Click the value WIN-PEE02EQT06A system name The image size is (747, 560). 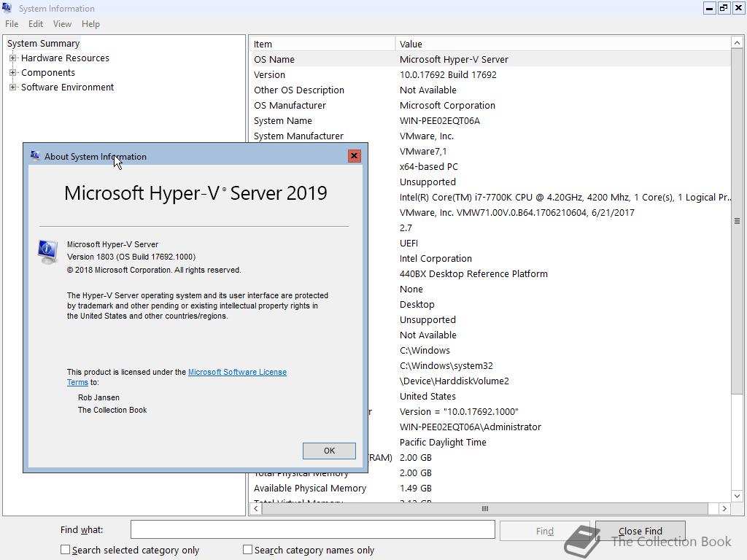[x=440, y=120]
